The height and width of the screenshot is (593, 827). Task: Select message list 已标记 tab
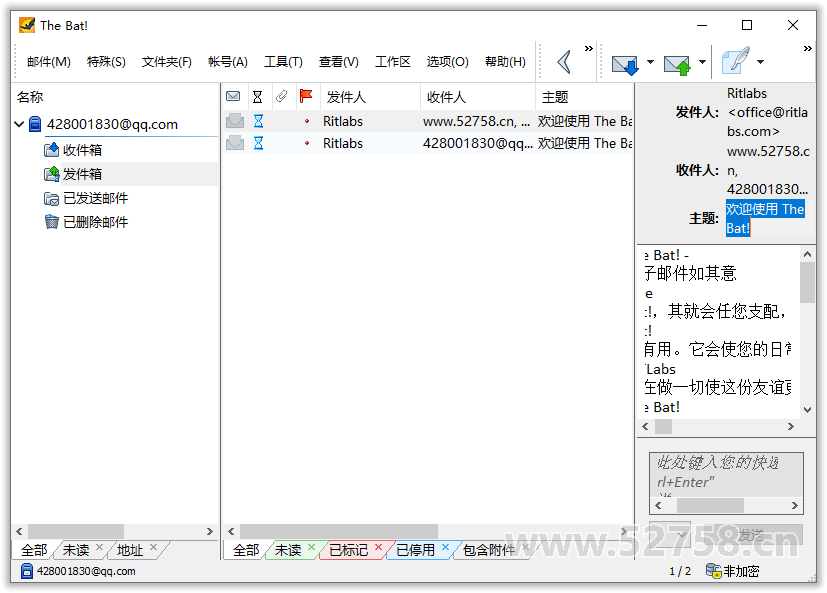pos(349,550)
